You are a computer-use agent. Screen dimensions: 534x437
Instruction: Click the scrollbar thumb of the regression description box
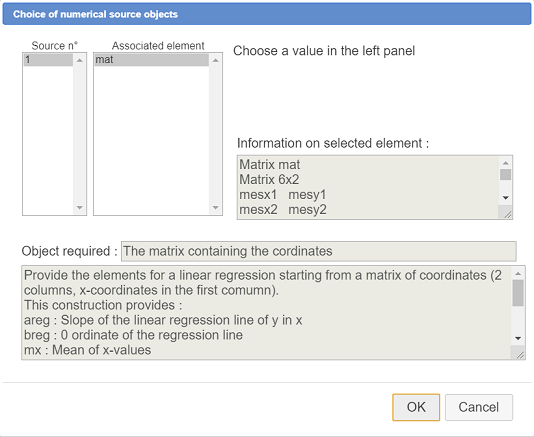518,293
